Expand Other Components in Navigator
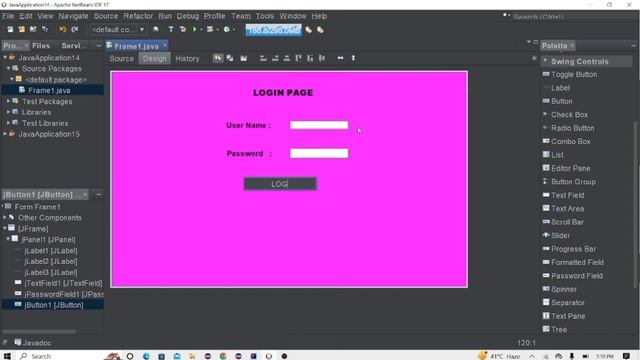This screenshot has height=360, width=640. click(x=5, y=218)
